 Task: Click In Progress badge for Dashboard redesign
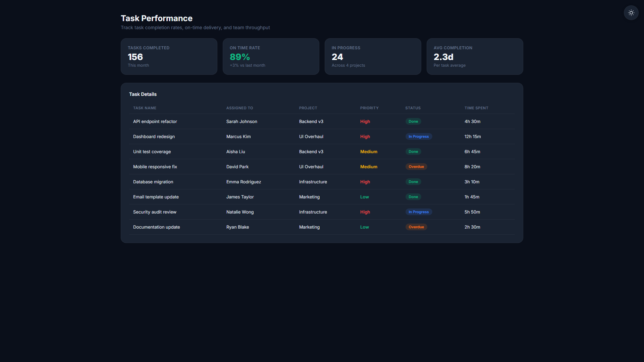pos(419,136)
